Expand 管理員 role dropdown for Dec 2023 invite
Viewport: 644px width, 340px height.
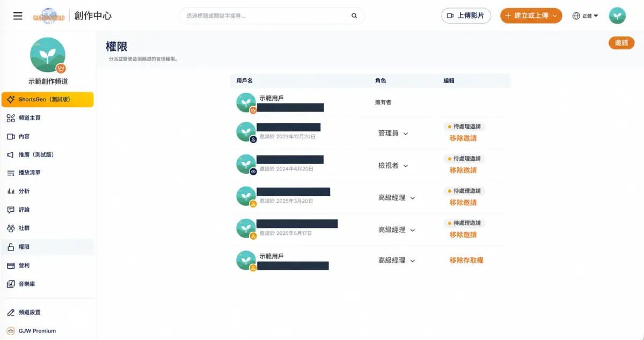393,133
